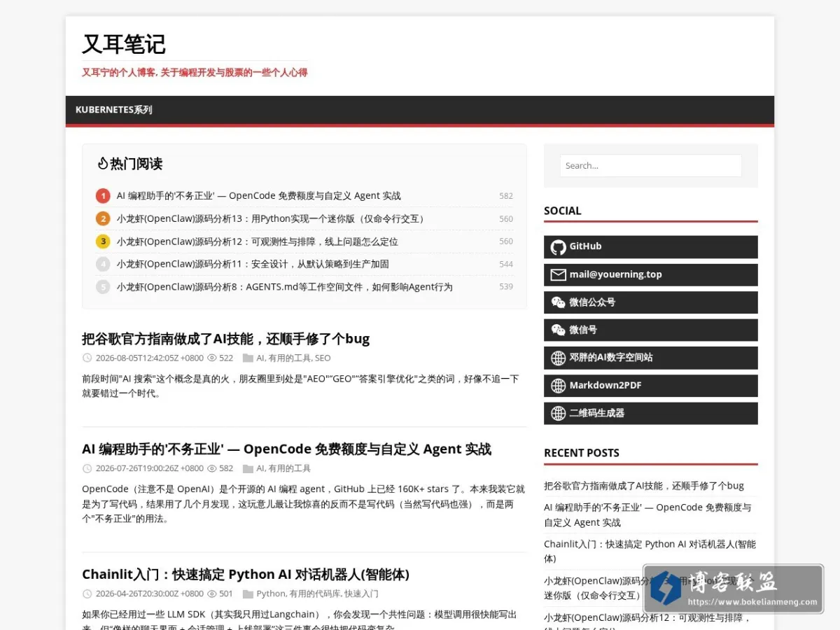Click view count 582 in hot reading list

coord(506,196)
